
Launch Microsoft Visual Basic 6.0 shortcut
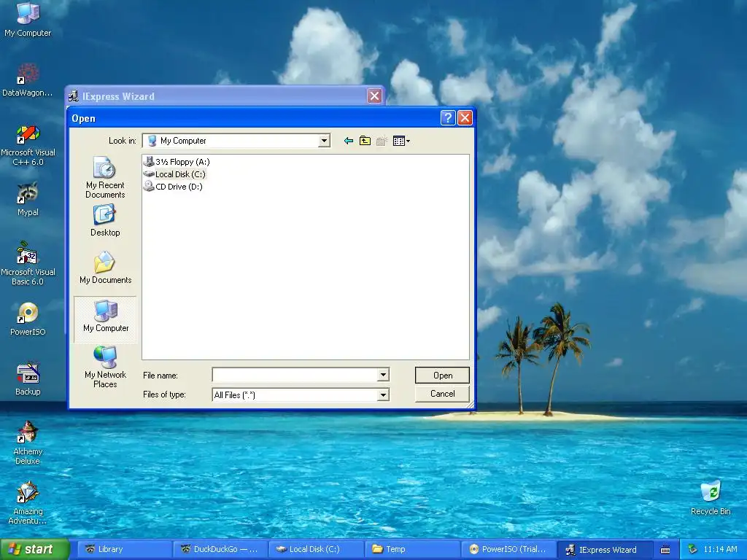point(28,264)
